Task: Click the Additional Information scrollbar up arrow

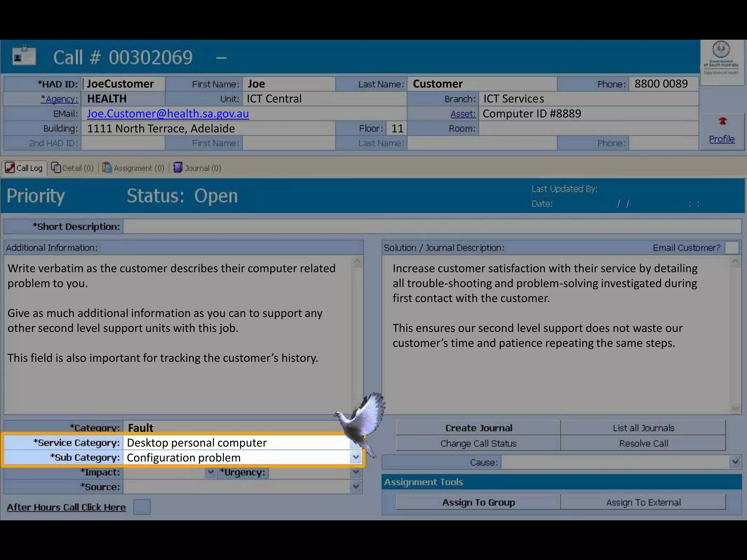Action: click(357, 261)
